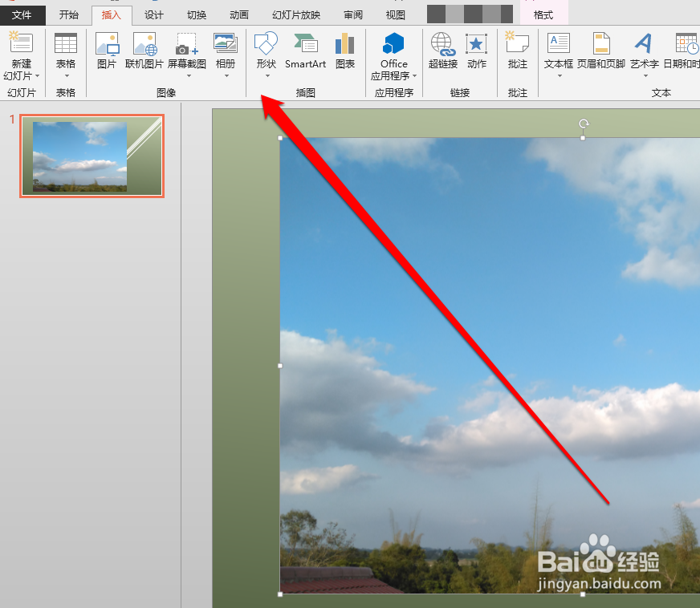Switch to the View (视图) tab
The image size is (700, 608).
(396, 15)
